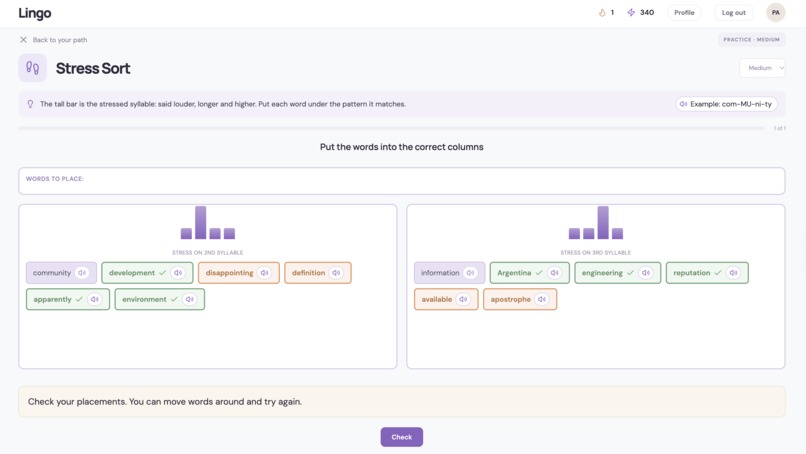The image size is (806, 454).
Task: Click the streak count number 1
Action: (612, 12)
